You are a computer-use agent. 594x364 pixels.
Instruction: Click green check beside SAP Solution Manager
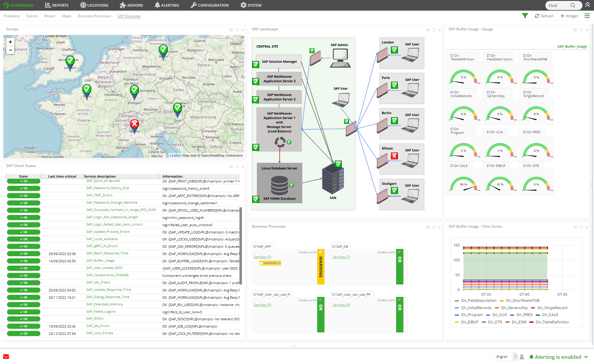coord(256,64)
